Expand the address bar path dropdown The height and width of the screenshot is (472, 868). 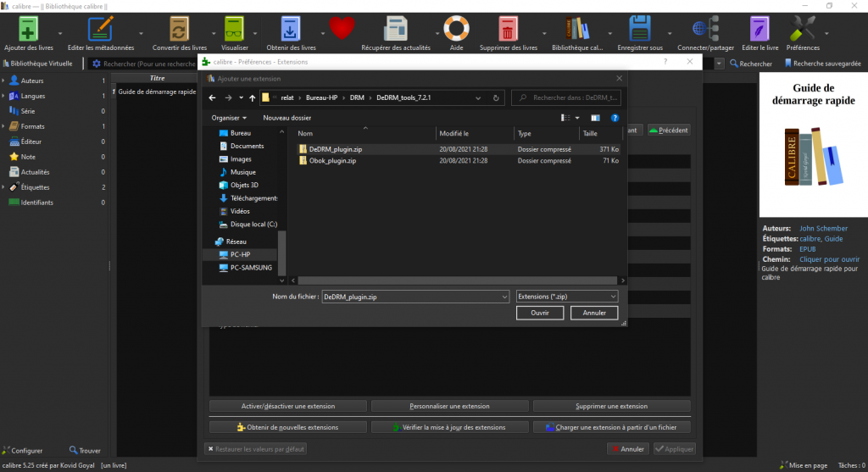click(478, 98)
